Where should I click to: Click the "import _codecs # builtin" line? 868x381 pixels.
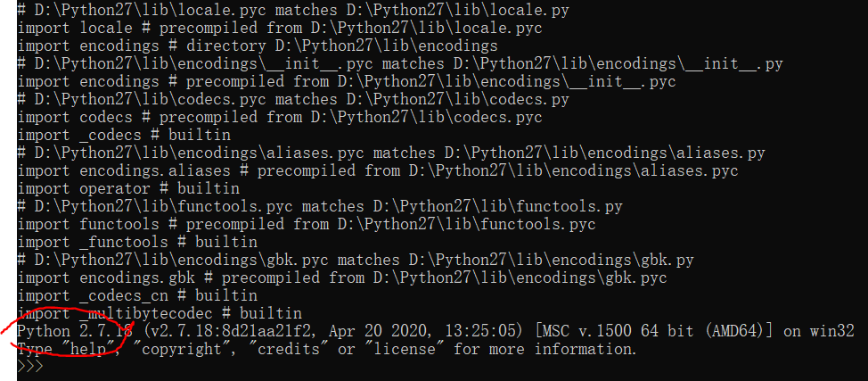125,135
